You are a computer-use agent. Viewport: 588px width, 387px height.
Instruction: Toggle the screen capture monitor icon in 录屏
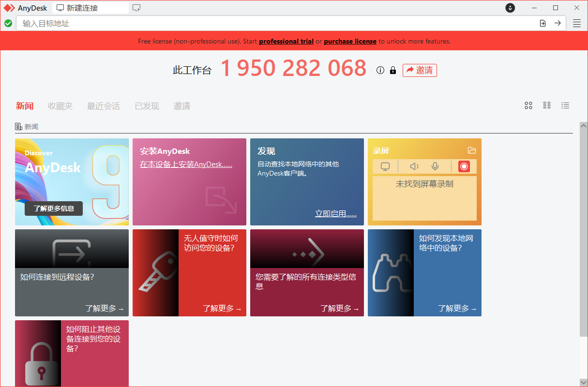tap(385, 166)
